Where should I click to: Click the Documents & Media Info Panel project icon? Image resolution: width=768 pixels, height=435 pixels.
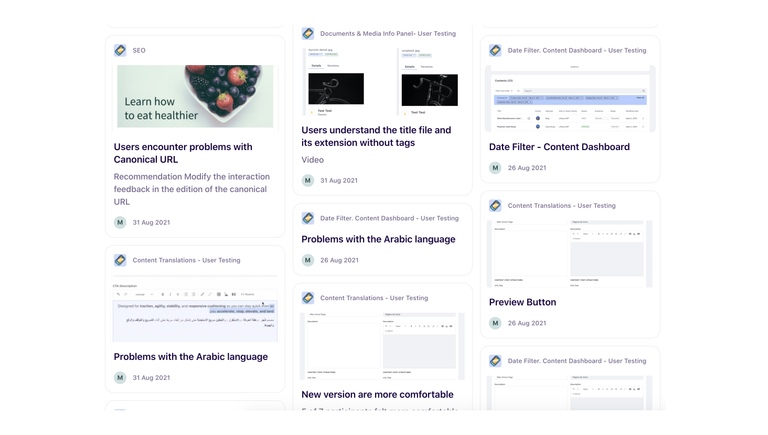coord(308,34)
